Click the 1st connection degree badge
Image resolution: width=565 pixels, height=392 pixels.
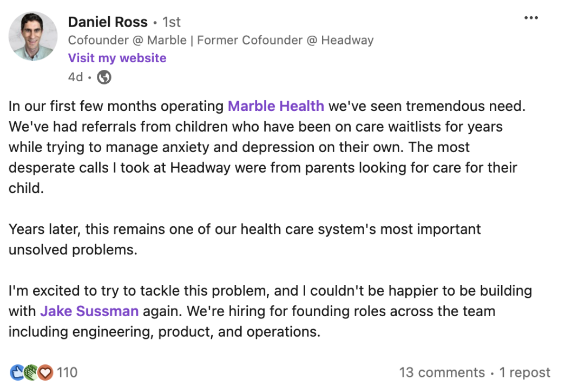click(171, 22)
